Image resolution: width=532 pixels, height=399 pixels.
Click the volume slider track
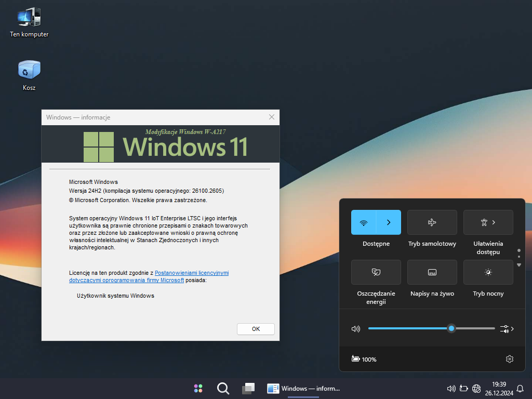pos(405,328)
